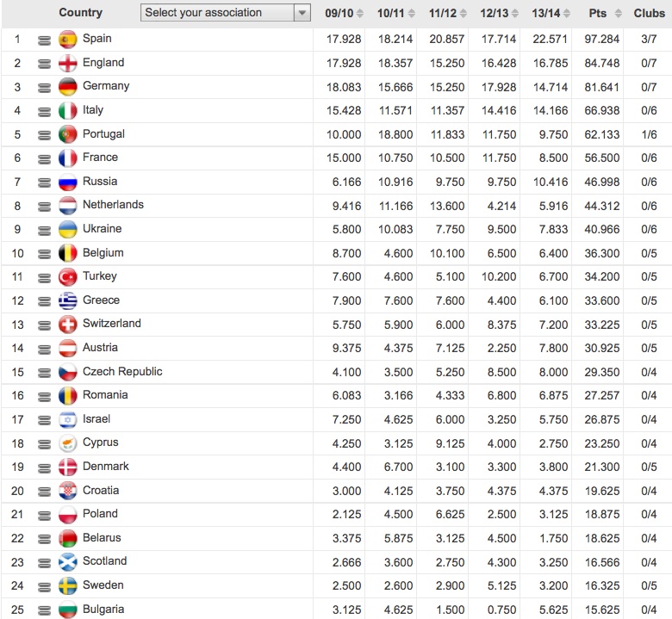Click the Portugal flag icon
Screen dimensions: 672x619
click(x=68, y=134)
